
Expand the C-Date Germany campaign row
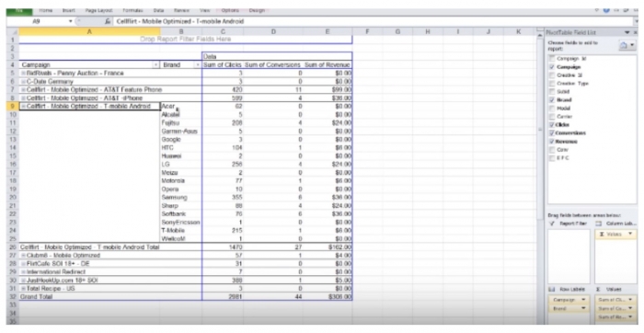24,82
